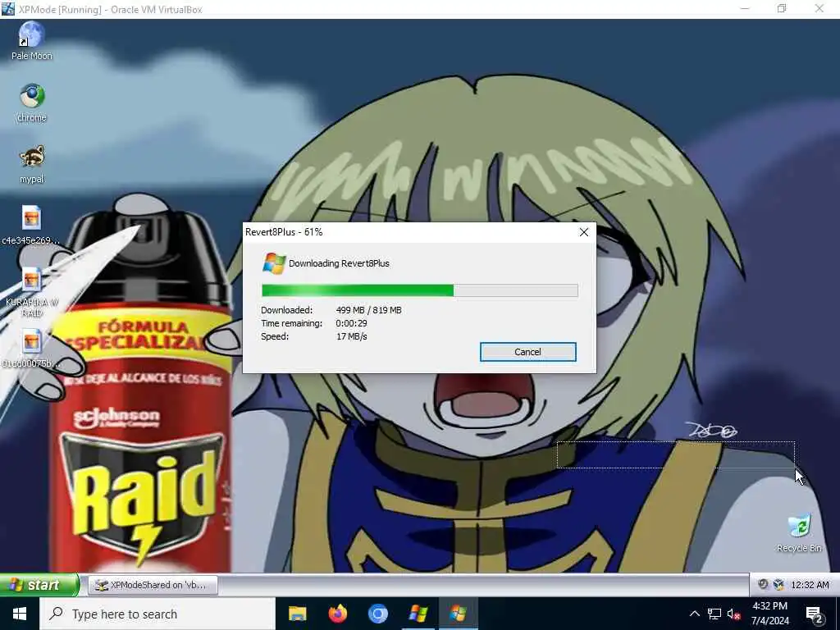Select the Recycle Bin on XP desktop
The image size is (840, 630).
[799, 533]
